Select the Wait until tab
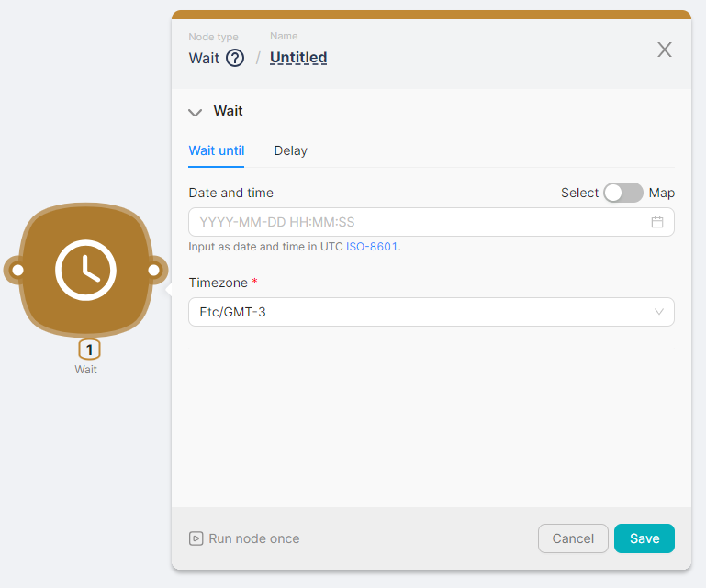This screenshot has width=706, height=588. tap(217, 150)
